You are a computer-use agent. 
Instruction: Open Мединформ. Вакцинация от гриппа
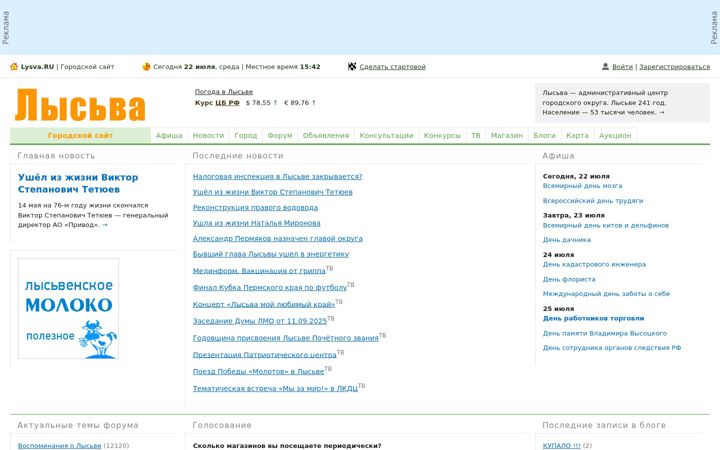pos(259,271)
